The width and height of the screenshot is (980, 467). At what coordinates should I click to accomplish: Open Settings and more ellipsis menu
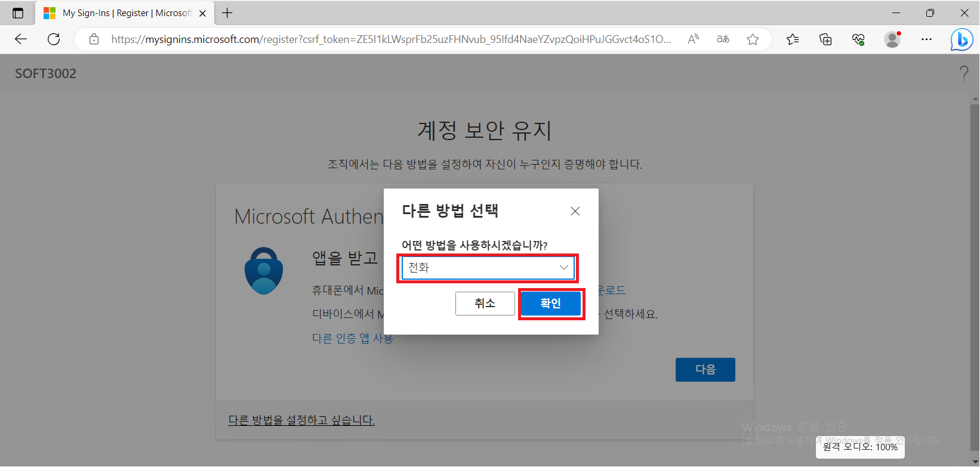pos(926,39)
